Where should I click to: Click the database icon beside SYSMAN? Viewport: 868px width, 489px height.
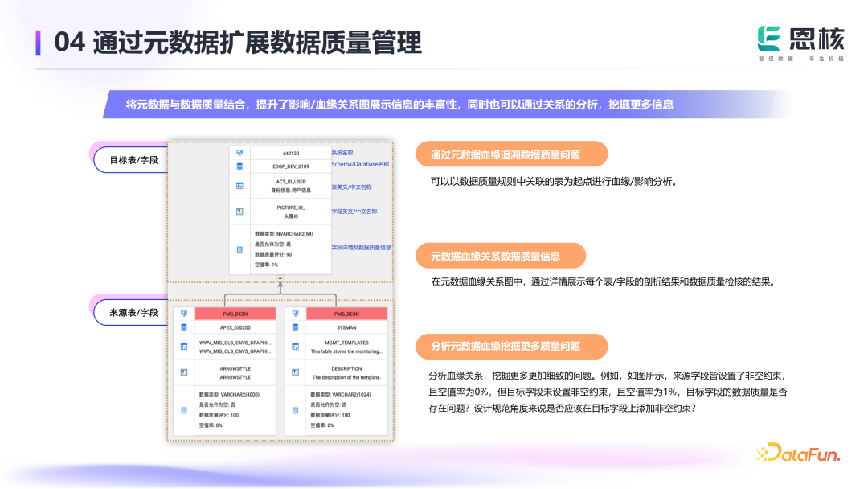coord(295,327)
